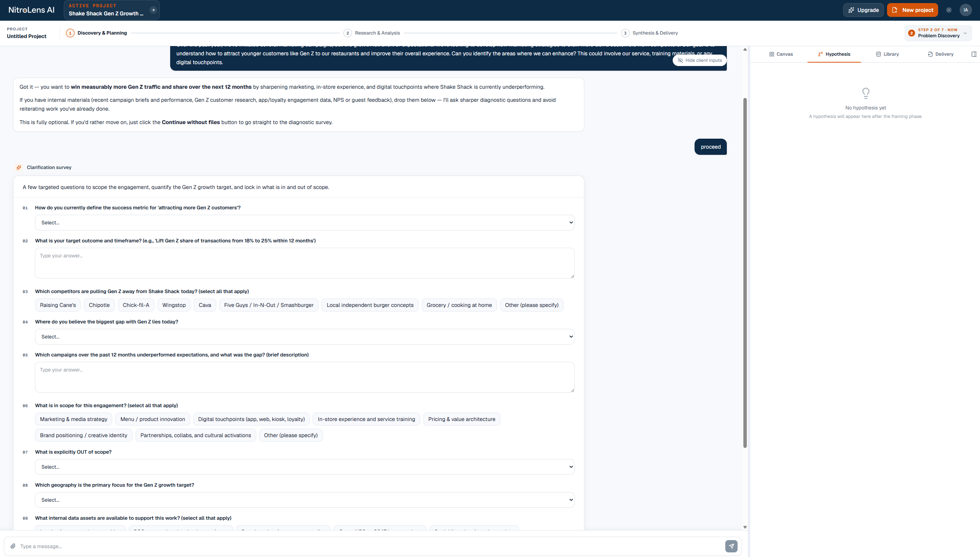This screenshot has width=980, height=557.
Task: Click the 'proceed' message bubble
Action: [710, 147]
